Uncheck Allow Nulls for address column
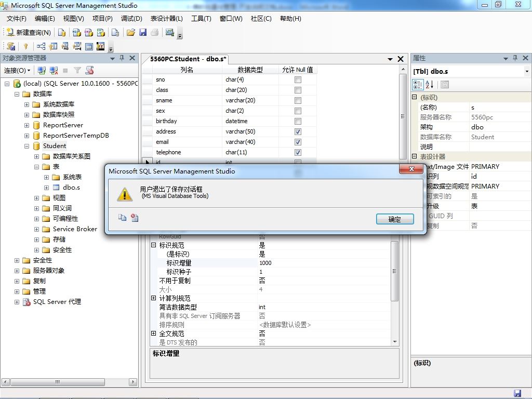The height and width of the screenshot is (399, 532). coord(298,131)
